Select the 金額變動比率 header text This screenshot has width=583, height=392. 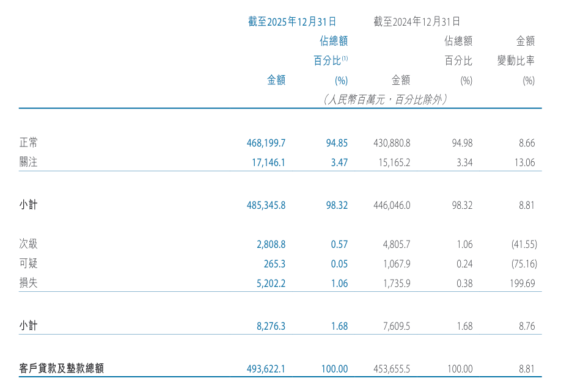coord(516,51)
